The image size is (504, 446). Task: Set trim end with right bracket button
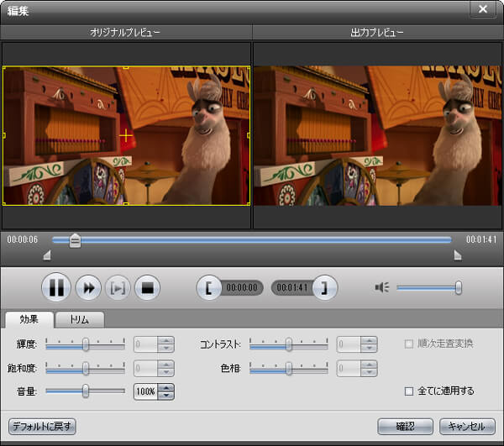(x=324, y=287)
